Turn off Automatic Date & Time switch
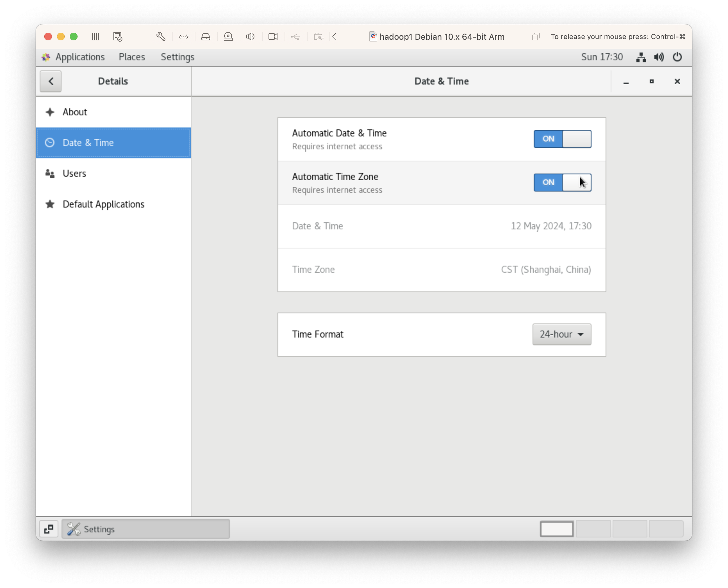The width and height of the screenshot is (728, 588). point(562,139)
